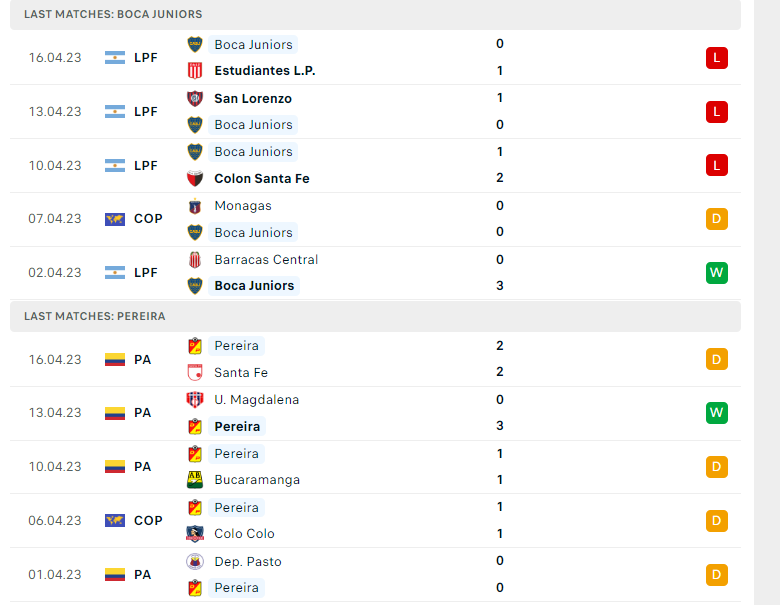
Task: Click the Colombia flag on the 01.04.23 match
Action: (115, 575)
